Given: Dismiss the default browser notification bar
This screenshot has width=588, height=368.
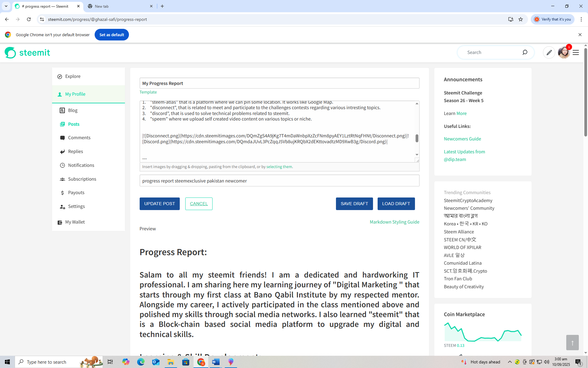Looking at the screenshot, I should tap(580, 35).
